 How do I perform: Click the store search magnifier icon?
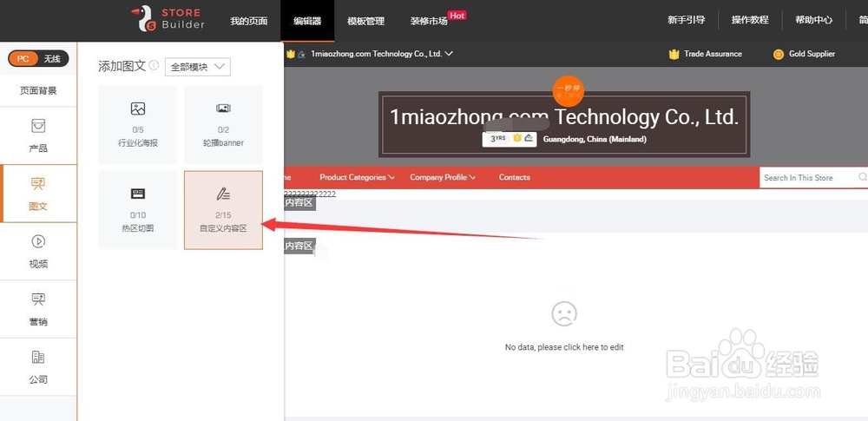tap(863, 177)
